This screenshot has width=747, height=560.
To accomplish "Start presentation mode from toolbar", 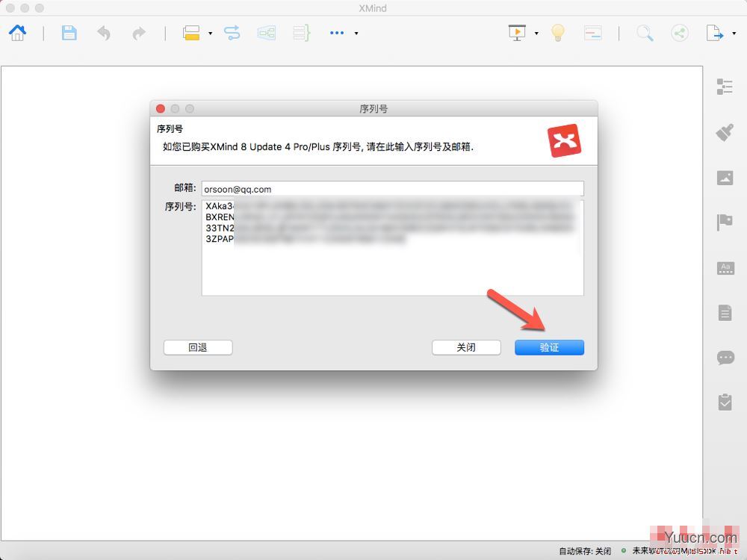I will pos(518,33).
